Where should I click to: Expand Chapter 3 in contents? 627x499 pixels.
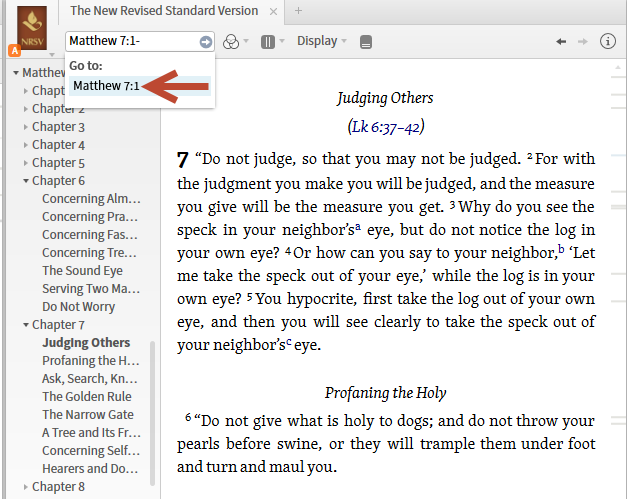coord(26,127)
